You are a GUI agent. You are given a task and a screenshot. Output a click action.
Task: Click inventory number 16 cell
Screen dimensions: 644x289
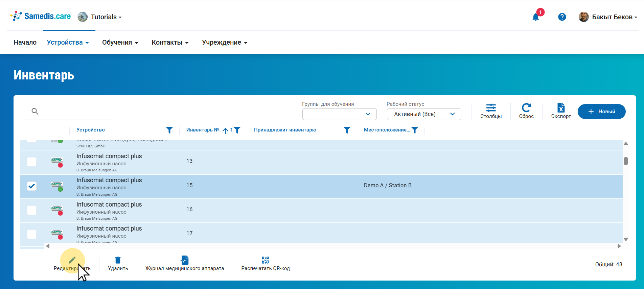pos(189,209)
